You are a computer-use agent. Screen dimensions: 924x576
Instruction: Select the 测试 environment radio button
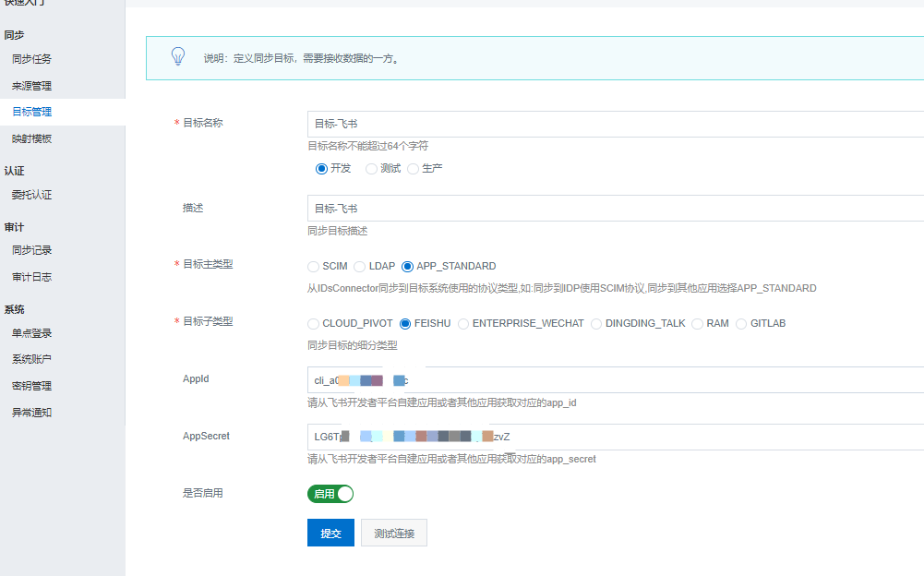click(x=371, y=169)
